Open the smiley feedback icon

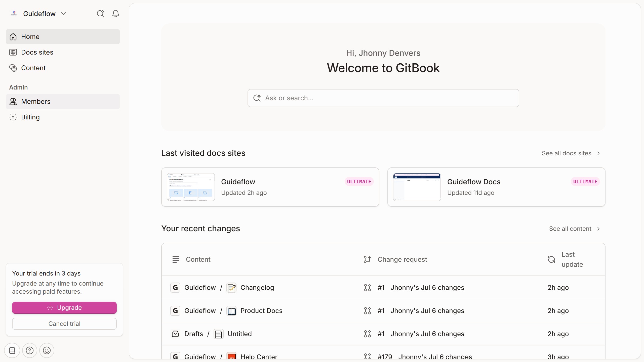pyautogui.click(x=47, y=350)
